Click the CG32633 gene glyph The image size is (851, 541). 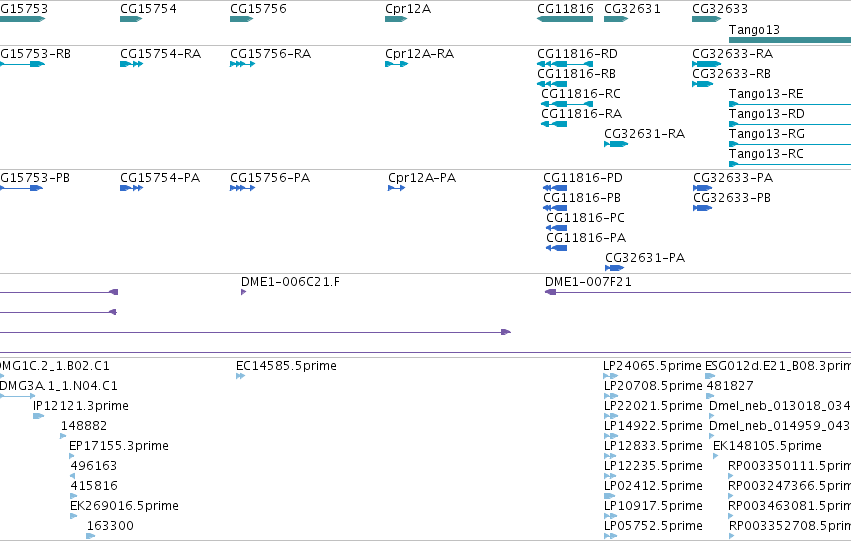[707, 19]
